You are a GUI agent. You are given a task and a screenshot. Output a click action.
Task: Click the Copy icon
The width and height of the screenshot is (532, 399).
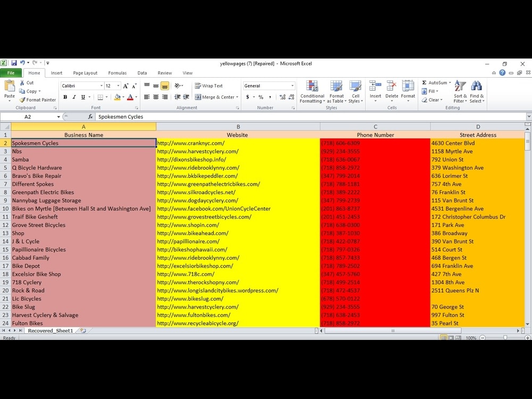(x=22, y=92)
